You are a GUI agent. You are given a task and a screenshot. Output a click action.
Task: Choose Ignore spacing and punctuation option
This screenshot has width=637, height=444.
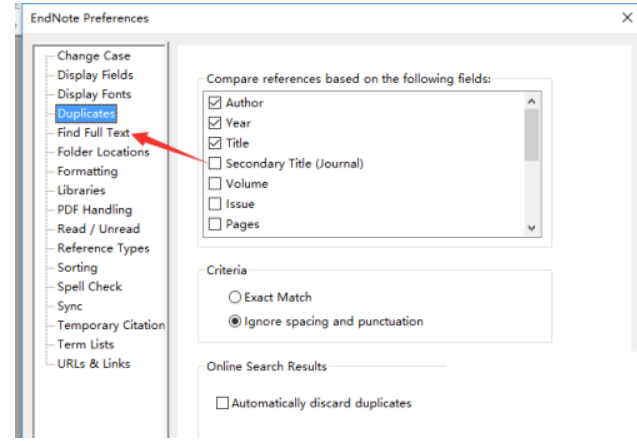point(235,321)
